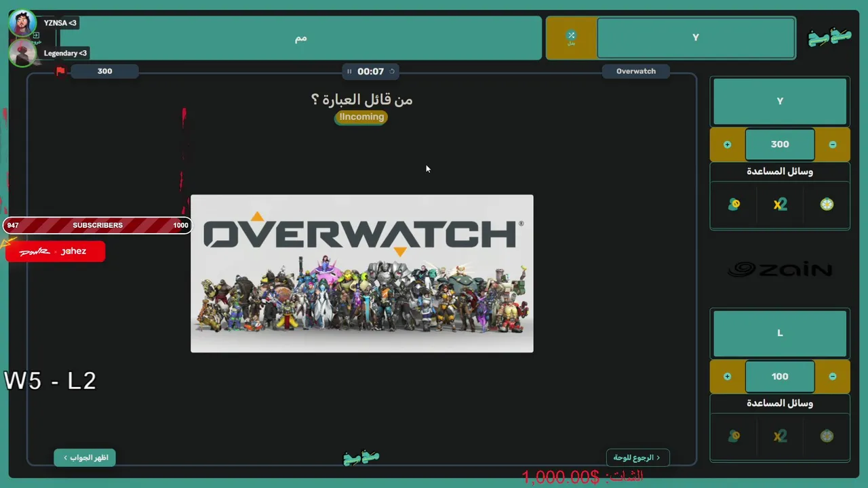Decrease team Y score with minus

[832, 144]
